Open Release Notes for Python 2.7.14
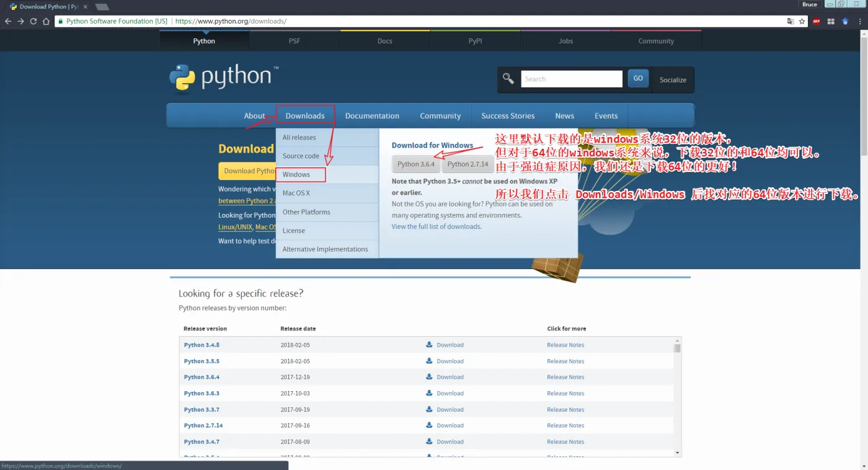The height and width of the screenshot is (470, 868). tap(565, 425)
